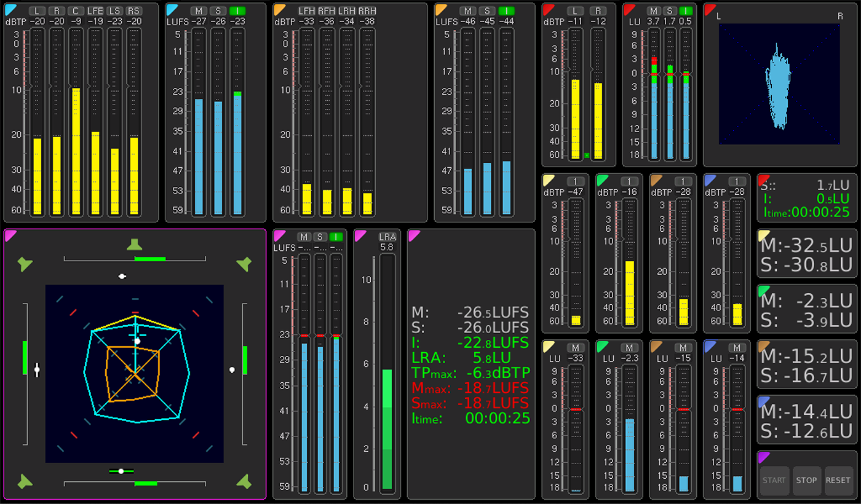
Task: Click the stereo L/R vectorscope display
Action: point(779,84)
